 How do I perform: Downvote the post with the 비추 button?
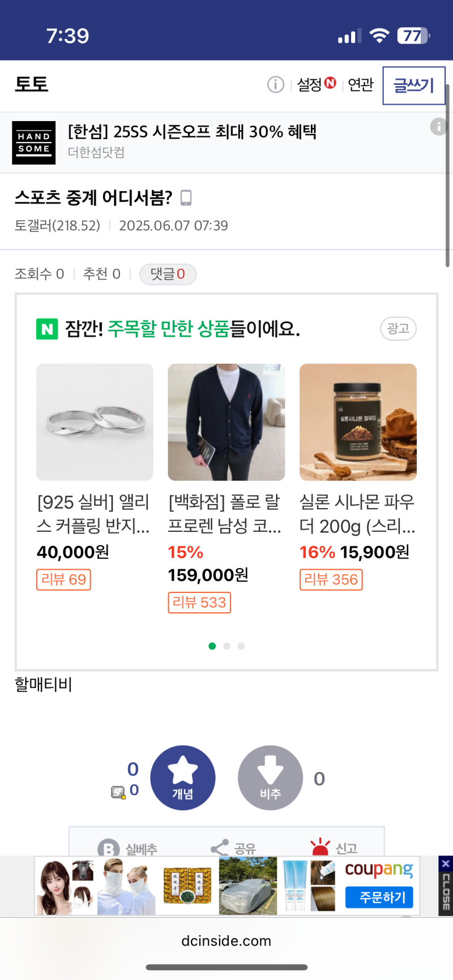(x=270, y=777)
